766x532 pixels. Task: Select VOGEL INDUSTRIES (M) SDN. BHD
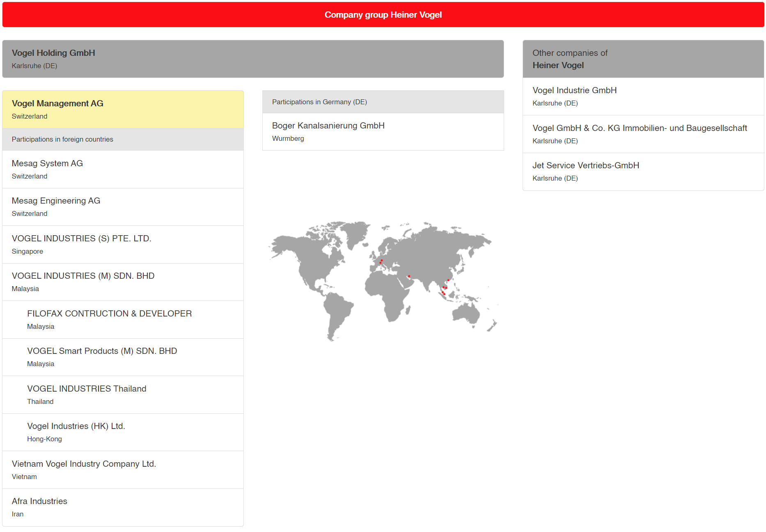pos(83,276)
